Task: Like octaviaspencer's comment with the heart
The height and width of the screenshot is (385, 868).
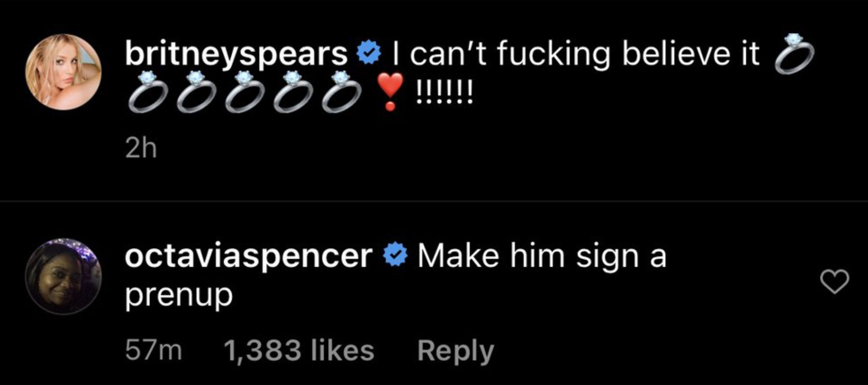Action: pos(834,282)
